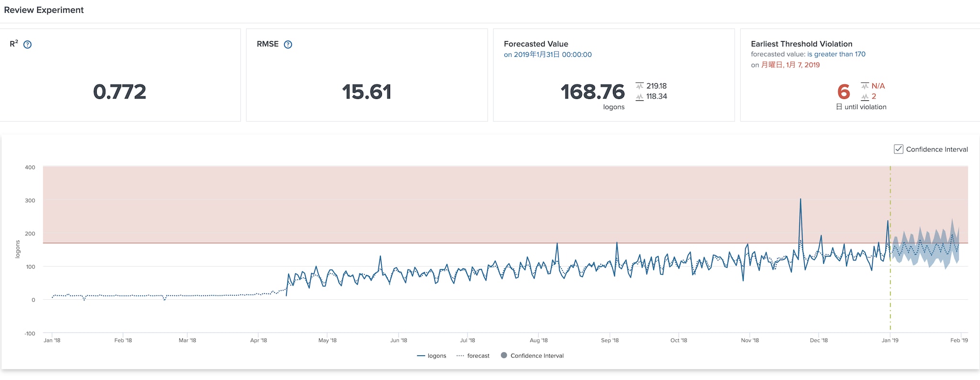Click the Sep '18 x-axis label
This screenshot has height=380, width=980.
(x=610, y=340)
